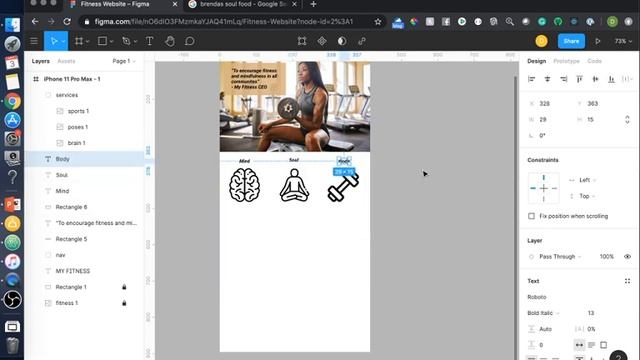This screenshot has height=360, width=640.
Task: Click the brain icon on the canvas
Action: (x=244, y=185)
